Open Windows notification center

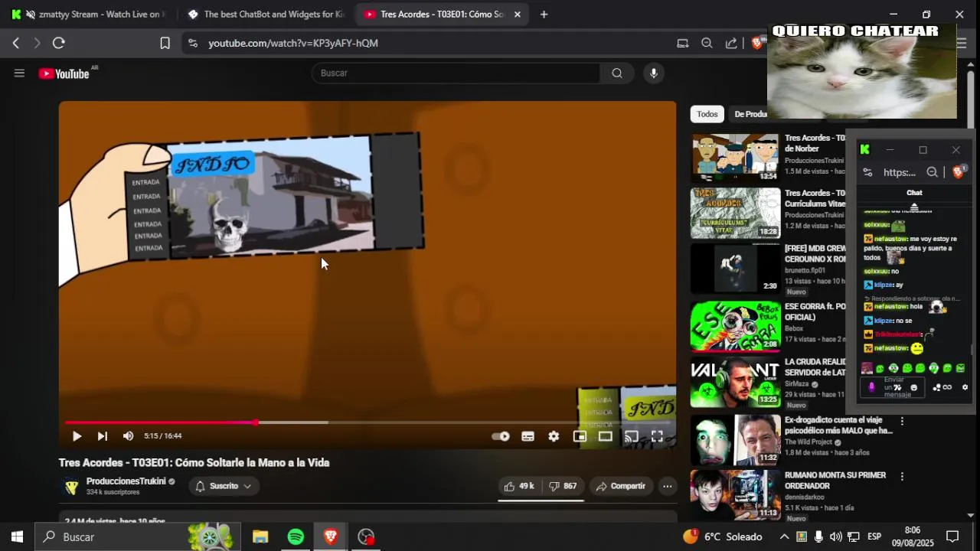(x=952, y=537)
